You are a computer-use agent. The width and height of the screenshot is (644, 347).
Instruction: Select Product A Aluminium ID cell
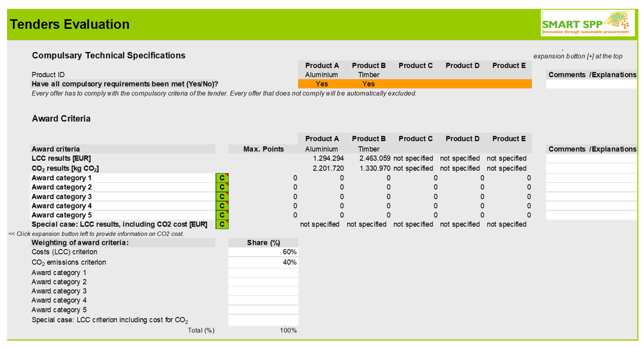click(321, 75)
